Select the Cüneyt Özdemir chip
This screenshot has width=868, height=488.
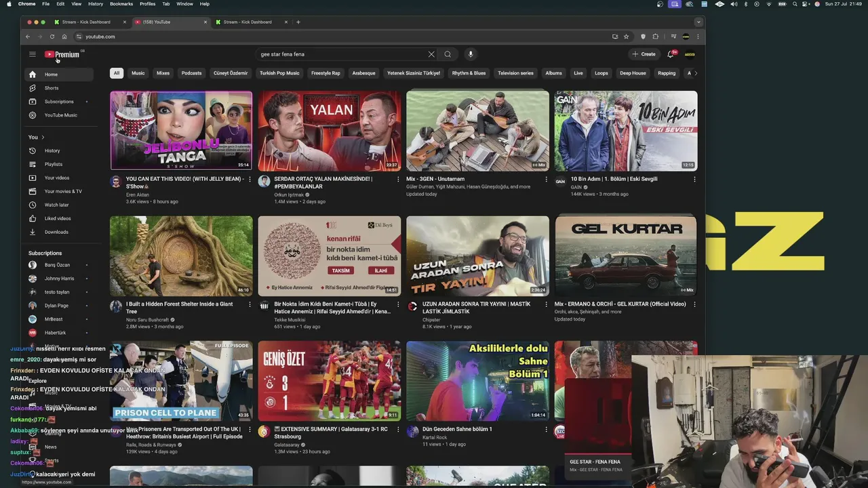231,73
